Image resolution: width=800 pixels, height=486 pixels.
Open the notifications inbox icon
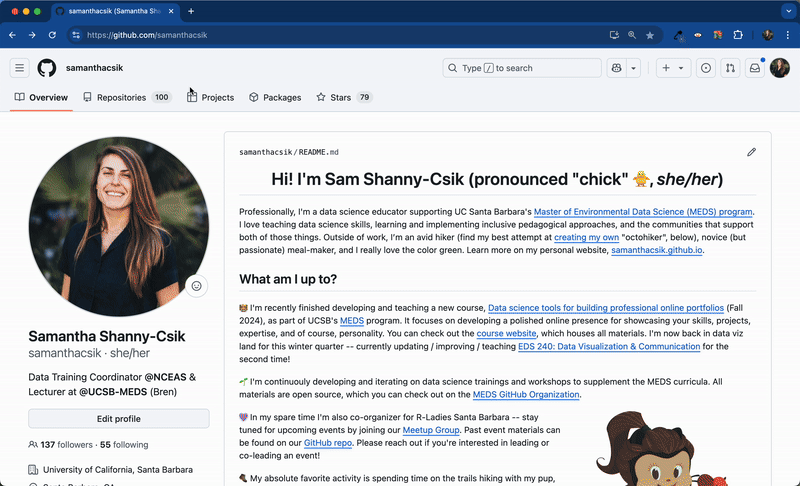click(755, 68)
